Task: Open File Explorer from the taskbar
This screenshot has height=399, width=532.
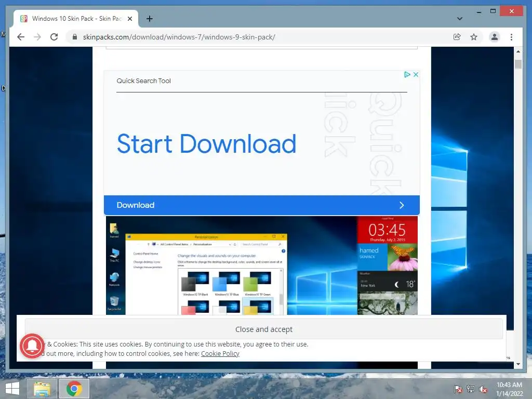Action: [42, 389]
